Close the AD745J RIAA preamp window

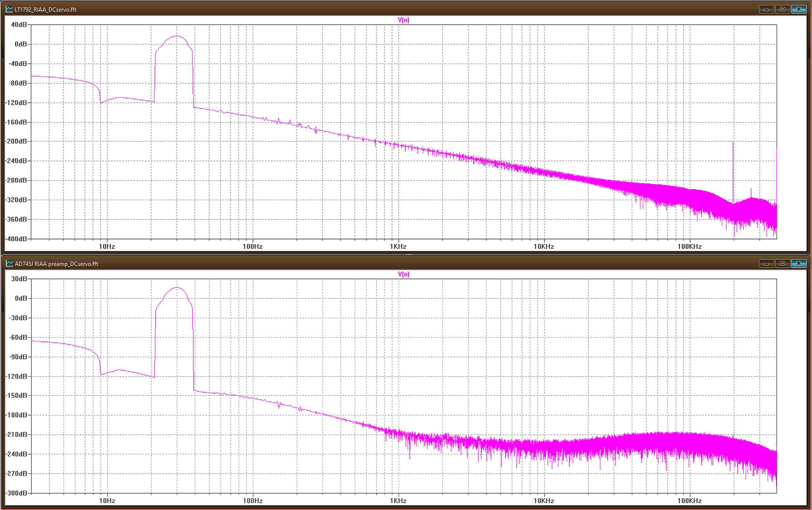point(799,264)
